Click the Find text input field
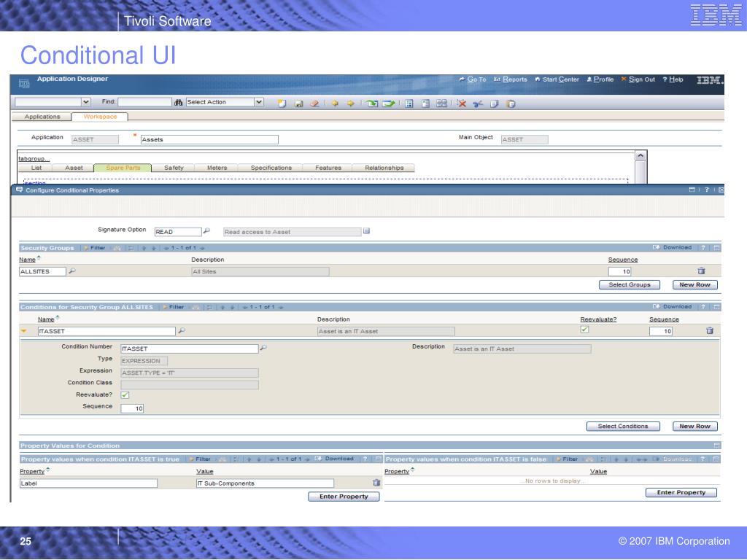 click(x=145, y=102)
